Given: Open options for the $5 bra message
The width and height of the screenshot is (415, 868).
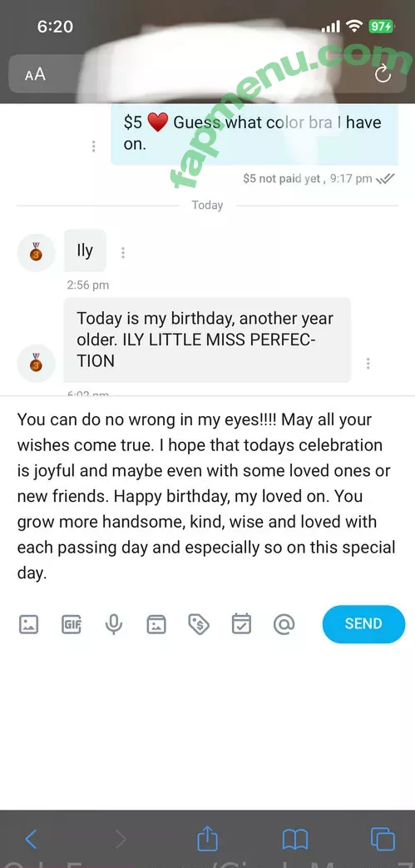Looking at the screenshot, I should (x=93, y=146).
